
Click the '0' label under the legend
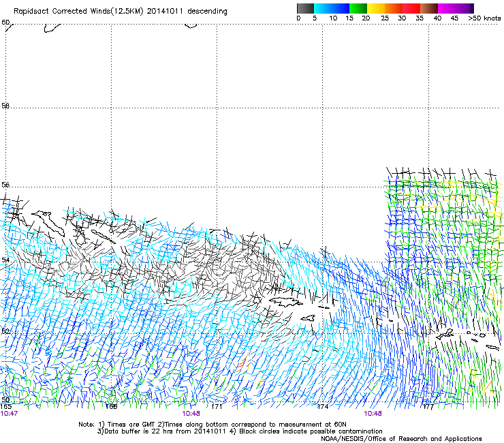298,18
